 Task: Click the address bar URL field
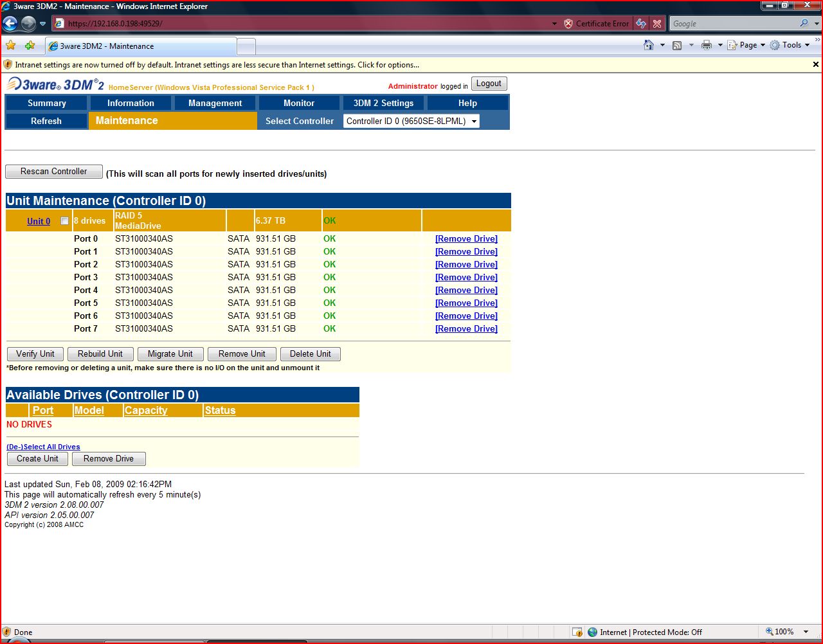pyautogui.click(x=302, y=24)
